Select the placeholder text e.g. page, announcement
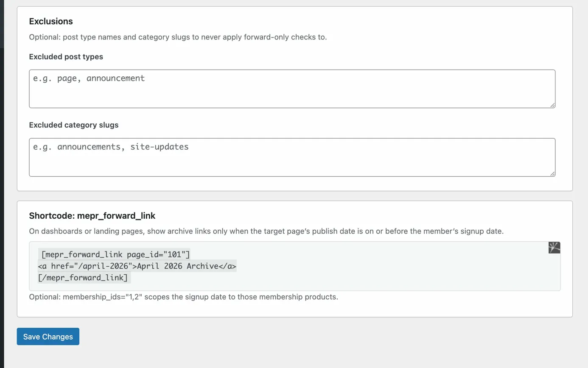The image size is (588, 368). click(88, 78)
